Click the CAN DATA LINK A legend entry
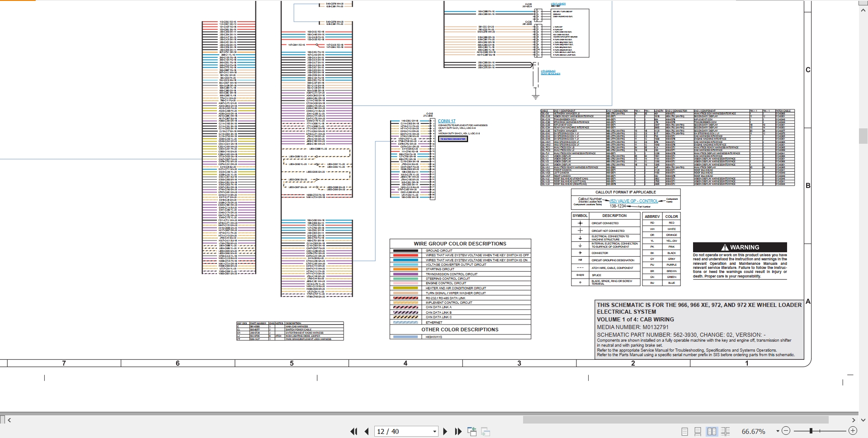Viewport: 868px width, 438px height. [439, 307]
